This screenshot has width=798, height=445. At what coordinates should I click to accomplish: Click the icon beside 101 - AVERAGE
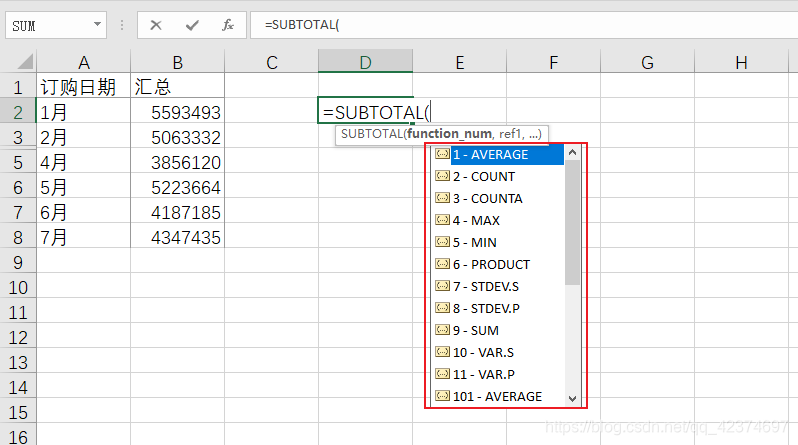coord(442,396)
